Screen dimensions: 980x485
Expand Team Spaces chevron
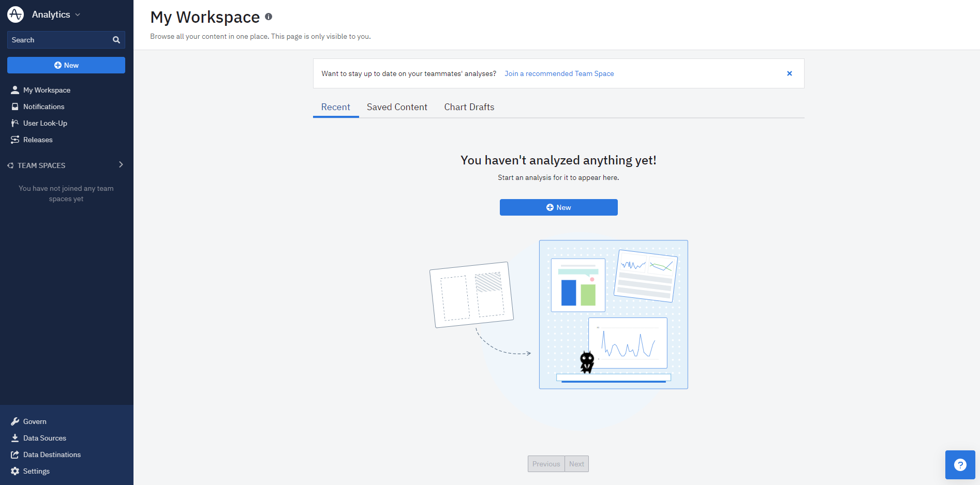tap(121, 164)
